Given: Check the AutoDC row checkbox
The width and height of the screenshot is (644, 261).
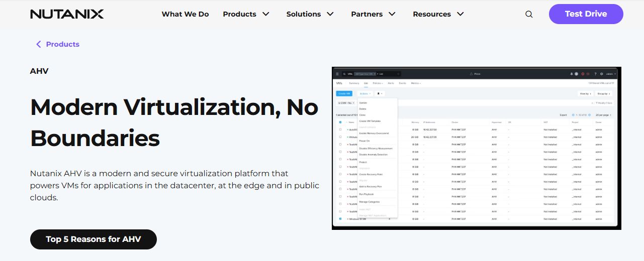Looking at the screenshot, I should pos(340,129).
